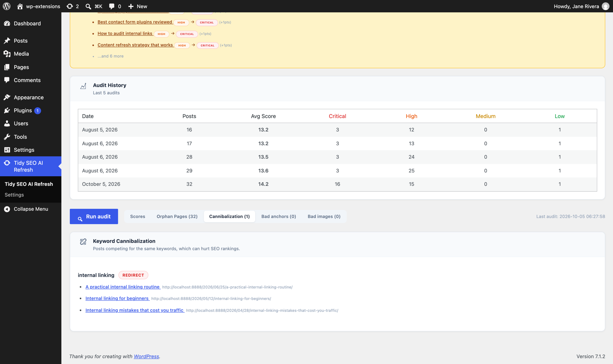Open 'A practical internal linking routine' link

click(123, 287)
